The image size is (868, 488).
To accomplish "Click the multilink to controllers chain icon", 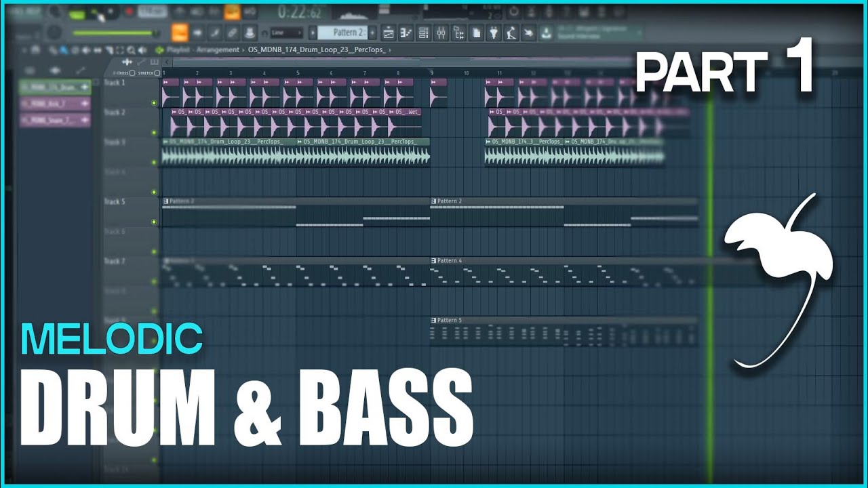I will coord(232,33).
